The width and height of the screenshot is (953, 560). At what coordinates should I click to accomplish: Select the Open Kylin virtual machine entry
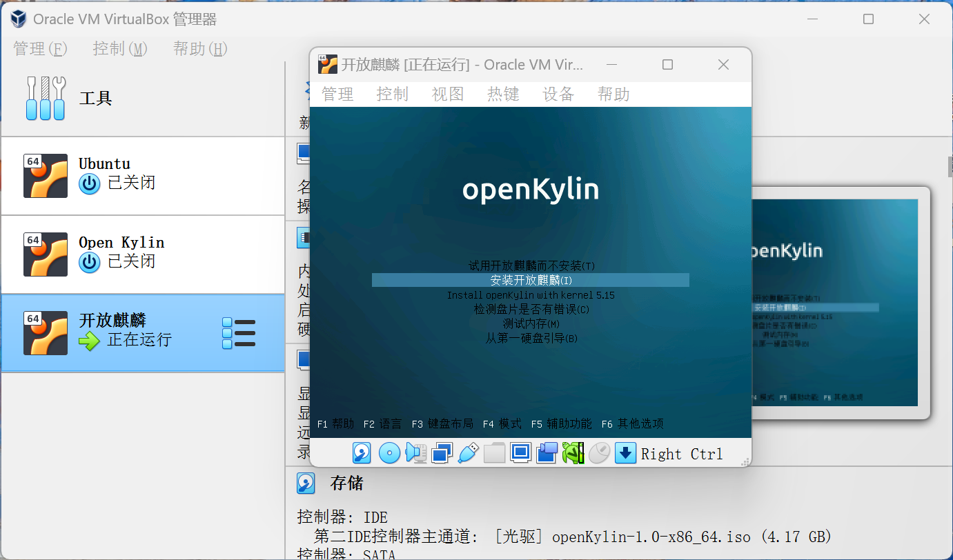pyautogui.click(x=143, y=254)
